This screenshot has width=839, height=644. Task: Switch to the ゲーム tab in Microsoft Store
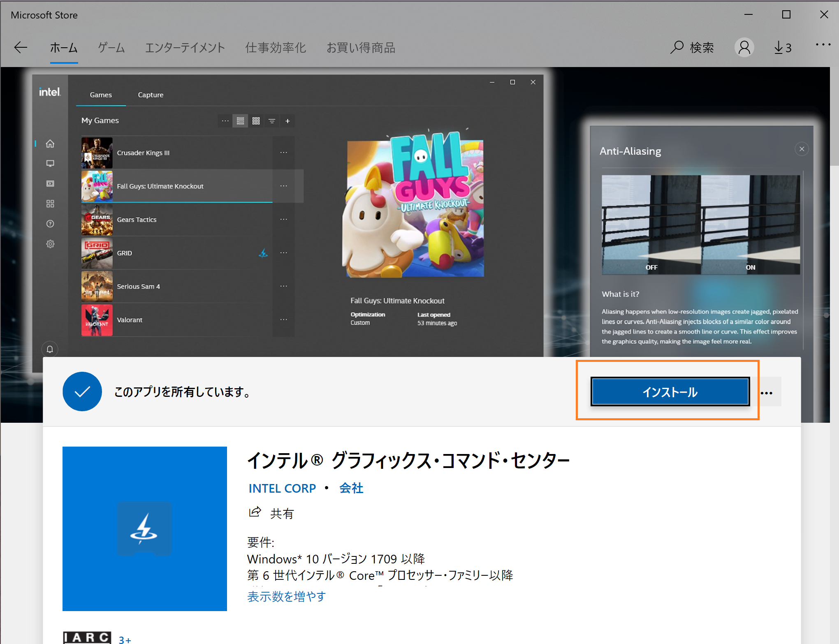[111, 47]
